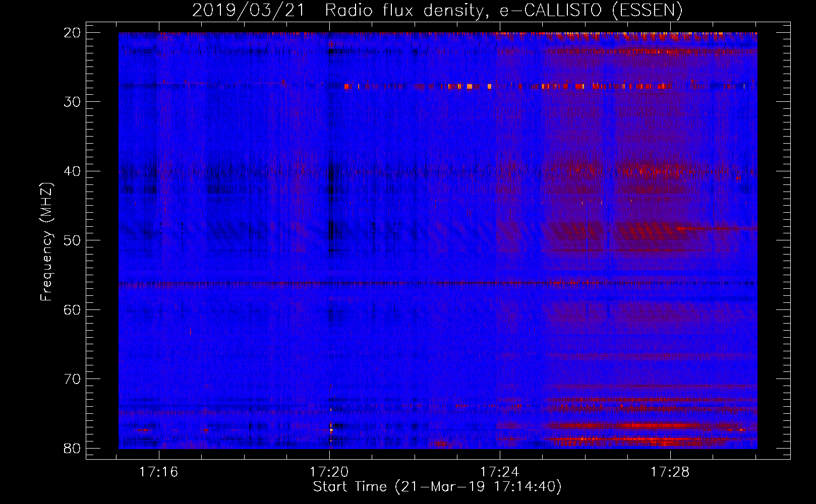Click the 30 MHz frequency tick label
Viewport: 816px width, 504px height.
point(73,102)
